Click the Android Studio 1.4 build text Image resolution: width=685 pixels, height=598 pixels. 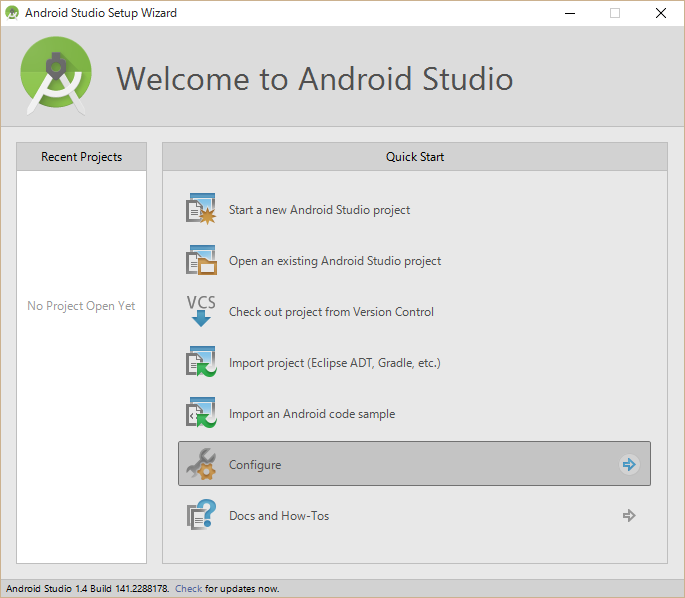point(87,588)
